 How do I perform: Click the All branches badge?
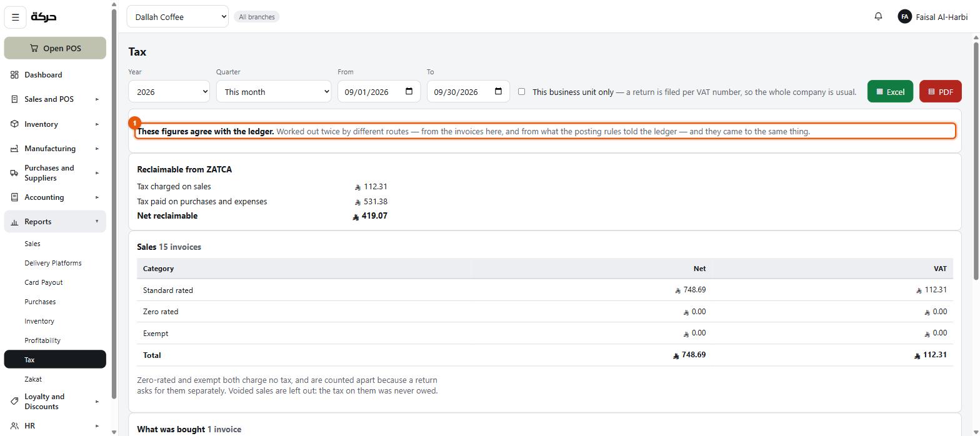coord(257,17)
